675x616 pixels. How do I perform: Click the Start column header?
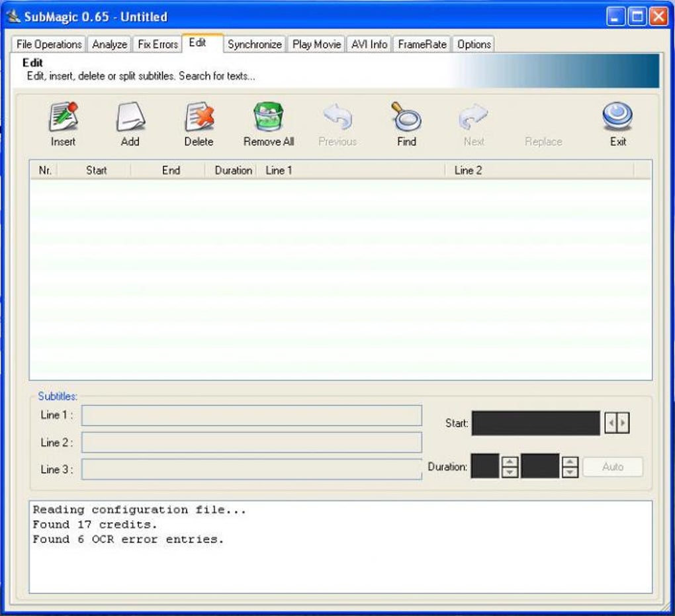(95, 171)
